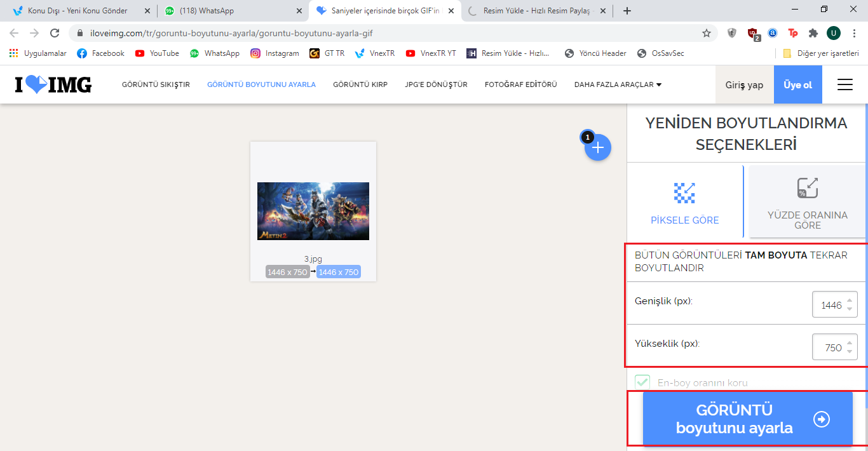The height and width of the screenshot is (451, 868).
Task: Open the WhatsApp bookmark
Action: point(215,53)
